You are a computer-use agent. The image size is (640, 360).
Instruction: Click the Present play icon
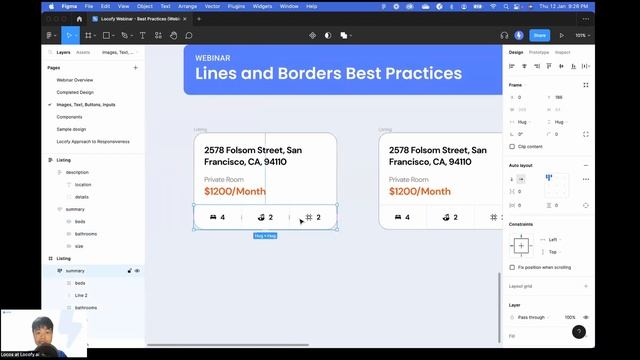pyautogui.click(x=562, y=36)
